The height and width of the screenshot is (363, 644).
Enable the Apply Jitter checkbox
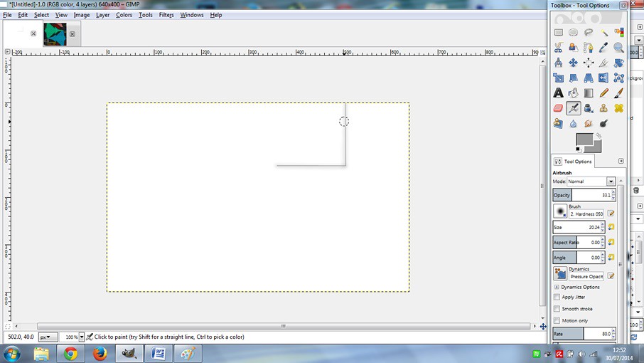pyautogui.click(x=557, y=297)
